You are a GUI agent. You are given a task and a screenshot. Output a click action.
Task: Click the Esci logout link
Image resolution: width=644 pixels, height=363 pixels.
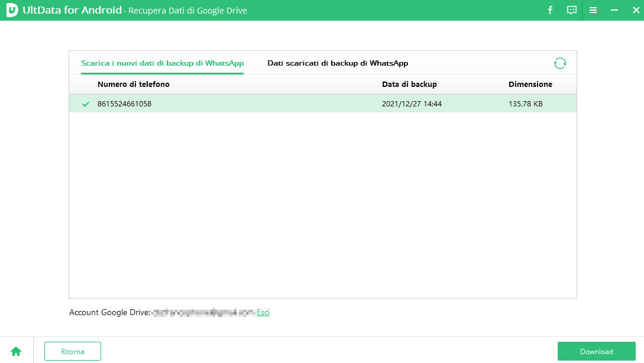(263, 313)
